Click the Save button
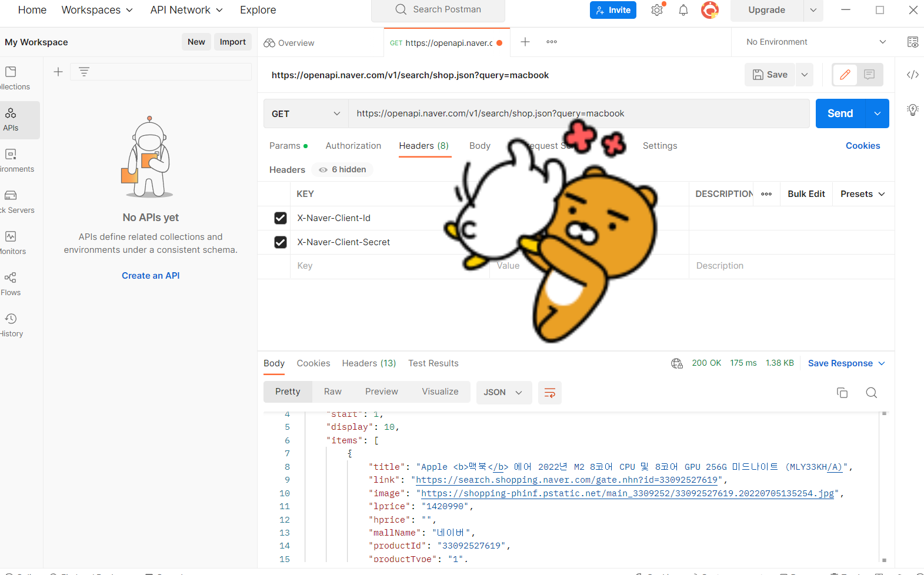This screenshot has width=924, height=575. (x=770, y=75)
